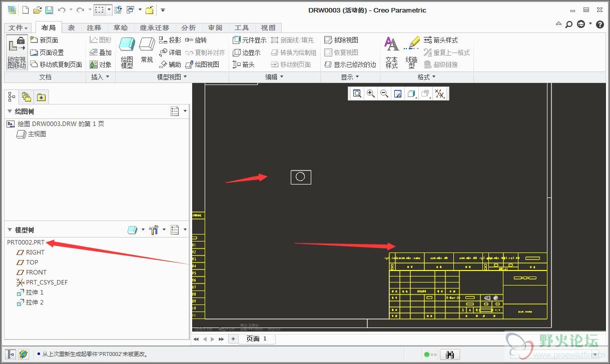Open 页面设置 (sheet setup)
Viewport: 610px width, 364px height.
pos(47,52)
